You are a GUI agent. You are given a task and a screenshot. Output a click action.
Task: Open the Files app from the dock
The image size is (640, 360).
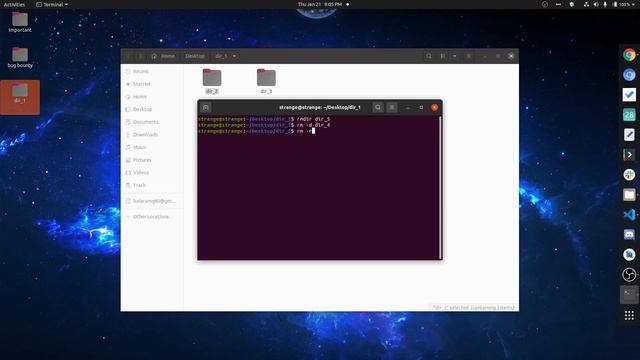[629, 195]
